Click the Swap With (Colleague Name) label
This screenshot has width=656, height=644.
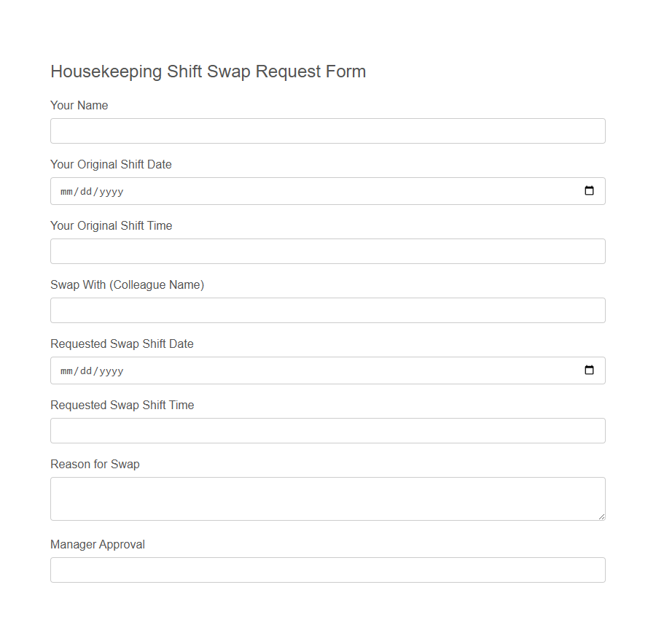coord(127,284)
